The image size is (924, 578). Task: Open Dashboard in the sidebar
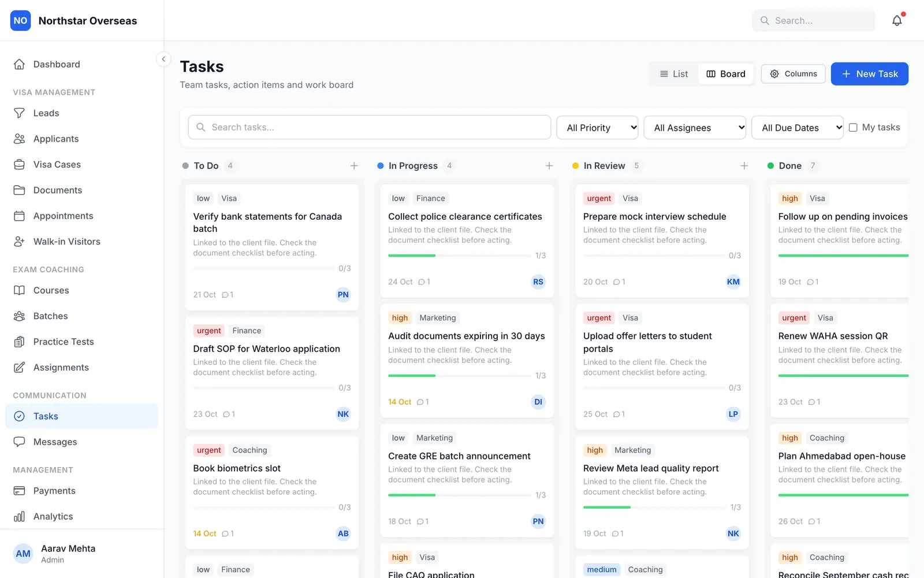[82, 64]
